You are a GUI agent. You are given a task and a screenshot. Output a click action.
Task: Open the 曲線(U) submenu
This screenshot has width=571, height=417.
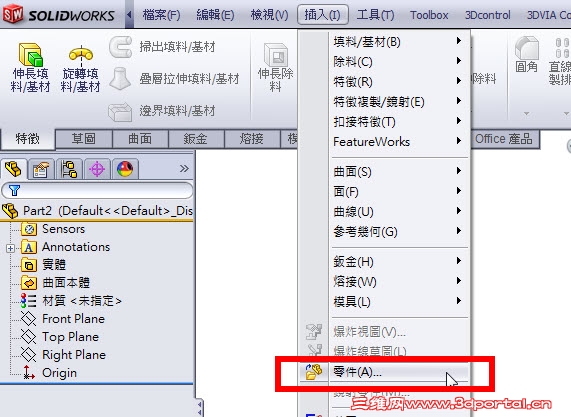point(399,212)
